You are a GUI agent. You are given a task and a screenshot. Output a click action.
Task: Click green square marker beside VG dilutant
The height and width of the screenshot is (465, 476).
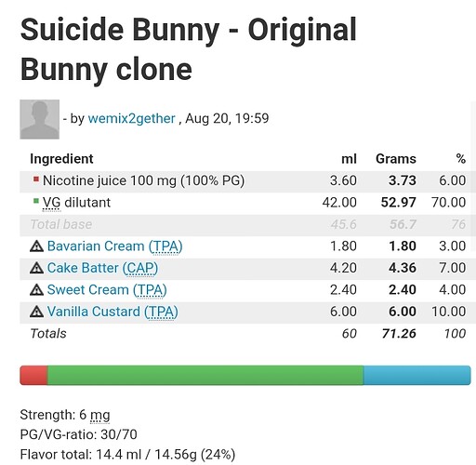click(x=36, y=201)
